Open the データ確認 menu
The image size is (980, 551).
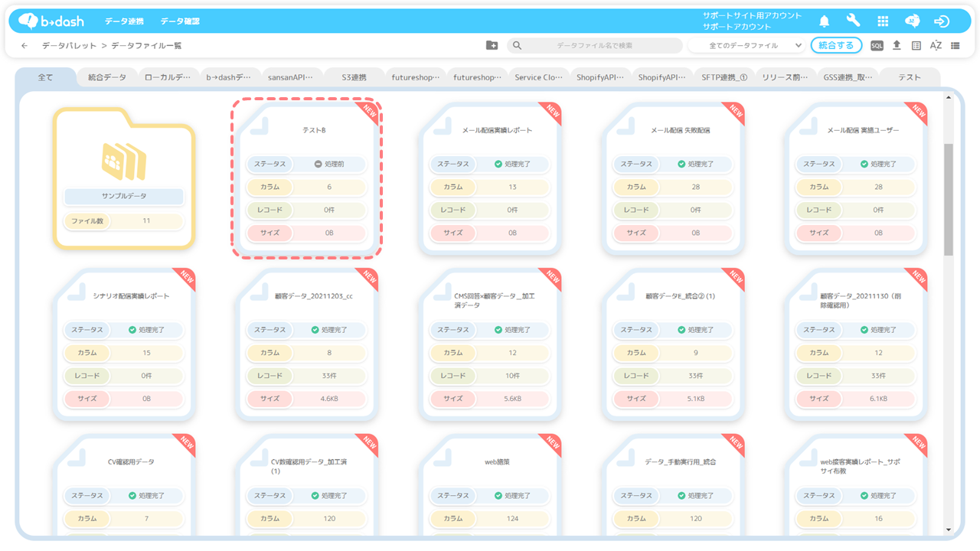180,21
